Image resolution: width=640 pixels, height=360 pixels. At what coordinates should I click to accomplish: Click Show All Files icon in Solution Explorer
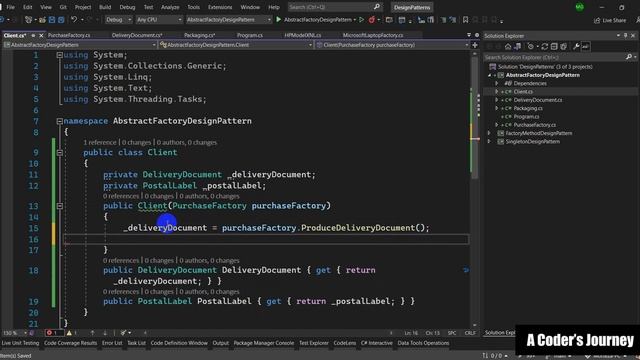563,47
